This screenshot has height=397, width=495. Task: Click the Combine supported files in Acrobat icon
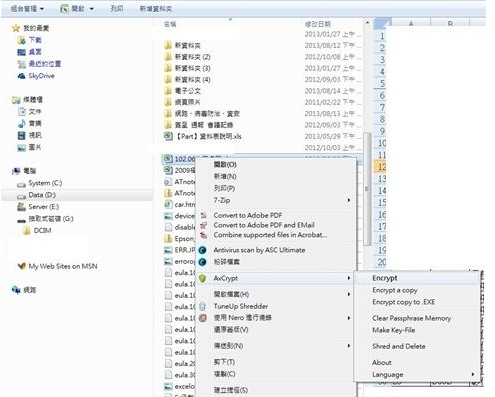click(x=203, y=235)
